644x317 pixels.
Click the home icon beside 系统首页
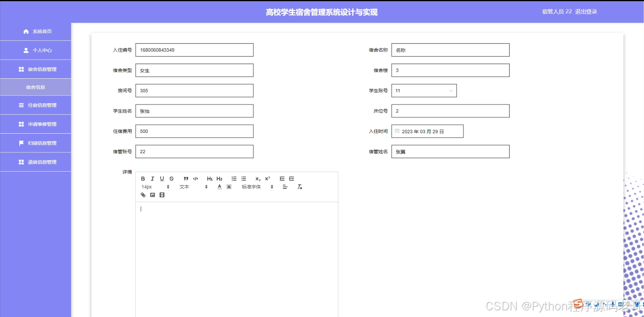(x=26, y=31)
